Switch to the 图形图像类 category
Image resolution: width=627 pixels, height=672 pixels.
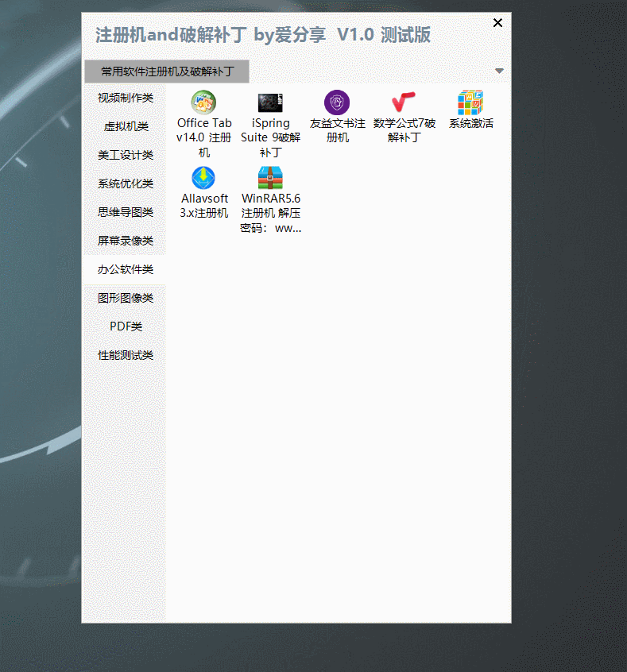point(126,298)
